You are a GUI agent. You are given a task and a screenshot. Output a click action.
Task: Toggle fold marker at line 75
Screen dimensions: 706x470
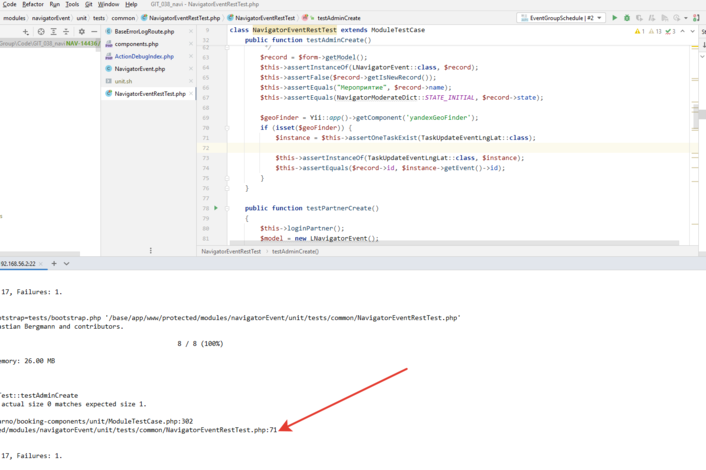click(x=227, y=178)
